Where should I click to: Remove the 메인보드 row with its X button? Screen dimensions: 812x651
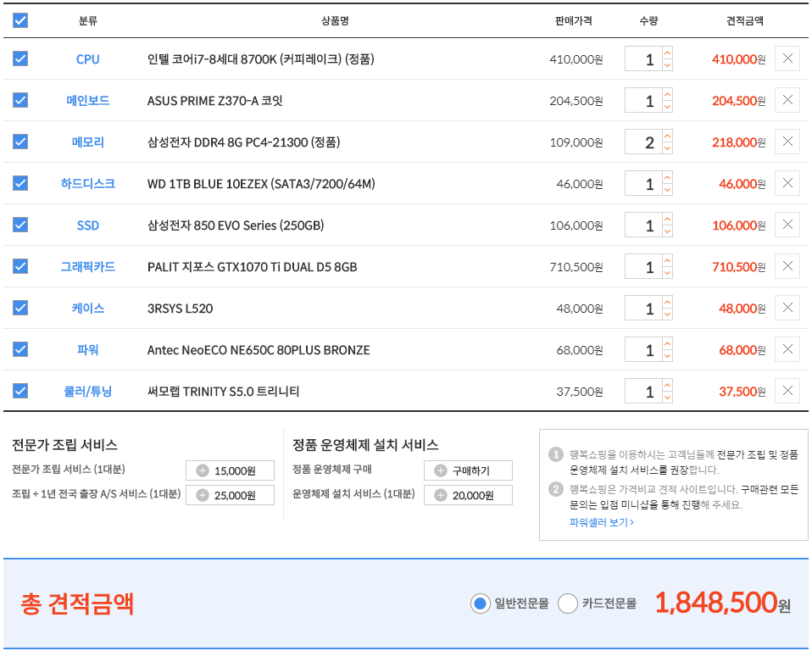pyautogui.click(x=787, y=100)
